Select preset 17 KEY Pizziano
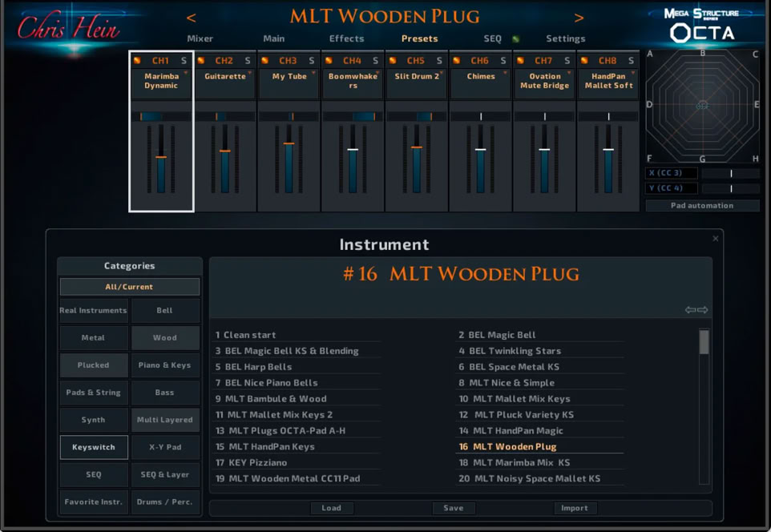This screenshot has height=532, width=771. (297, 462)
